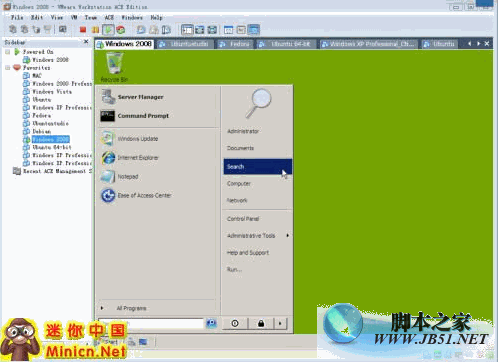Open Control Panel from Start menu
The image size is (498, 362).
(x=243, y=219)
